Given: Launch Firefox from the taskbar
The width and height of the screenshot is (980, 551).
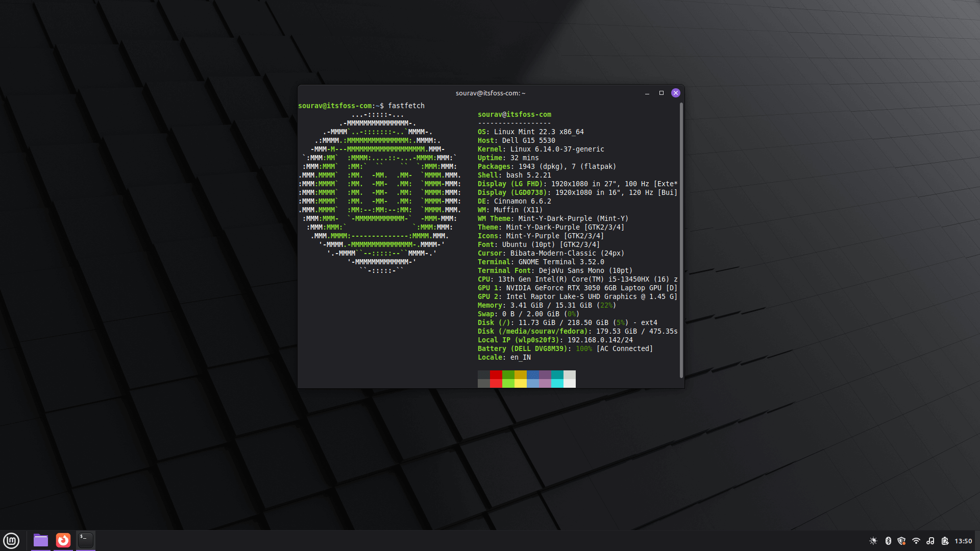Looking at the screenshot, I should [63, 540].
